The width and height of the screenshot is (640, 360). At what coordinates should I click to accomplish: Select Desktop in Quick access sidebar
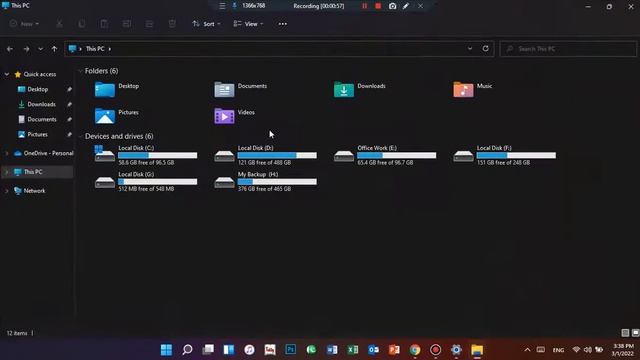[x=38, y=89]
